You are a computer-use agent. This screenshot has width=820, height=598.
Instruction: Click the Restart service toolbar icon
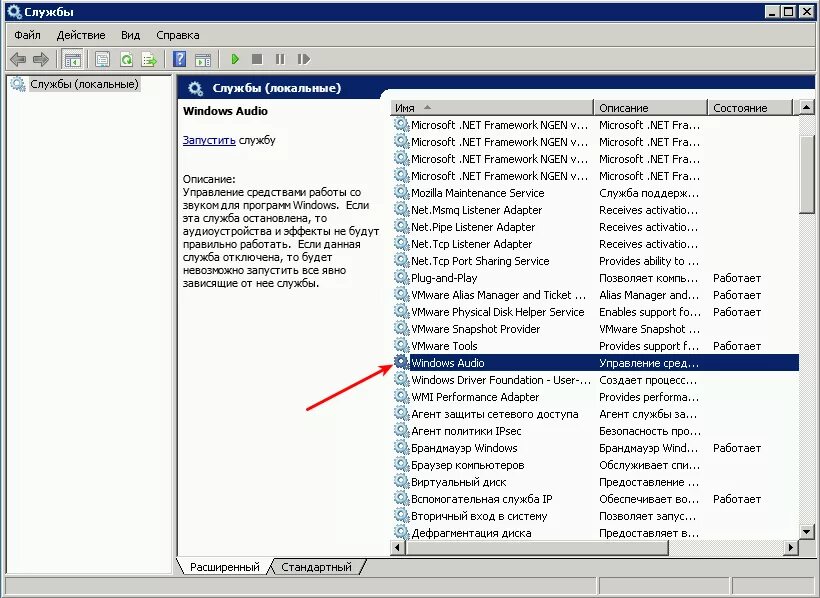[303, 59]
